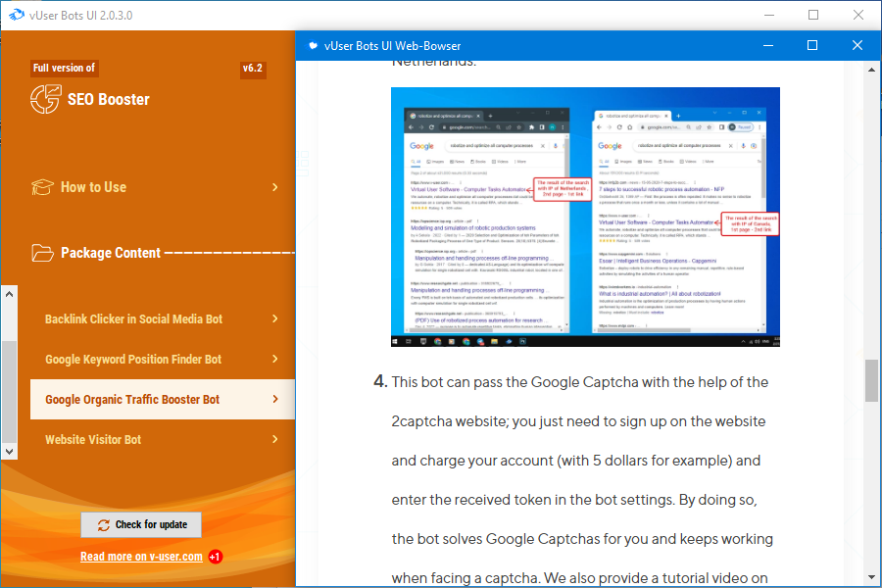This screenshot has width=882, height=588.
Task: Expand Google Keyword Position Finder Bot chevron
Action: click(x=275, y=359)
